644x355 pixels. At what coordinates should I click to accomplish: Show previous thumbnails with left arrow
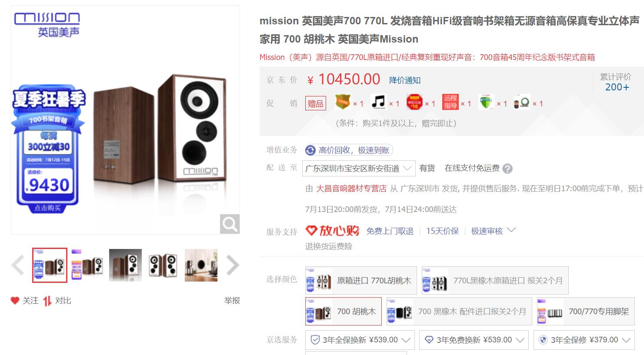tap(18, 265)
